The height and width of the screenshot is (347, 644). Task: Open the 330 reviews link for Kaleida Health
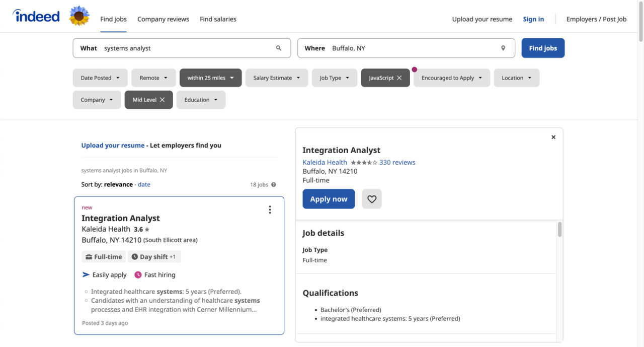coord(397,162)
